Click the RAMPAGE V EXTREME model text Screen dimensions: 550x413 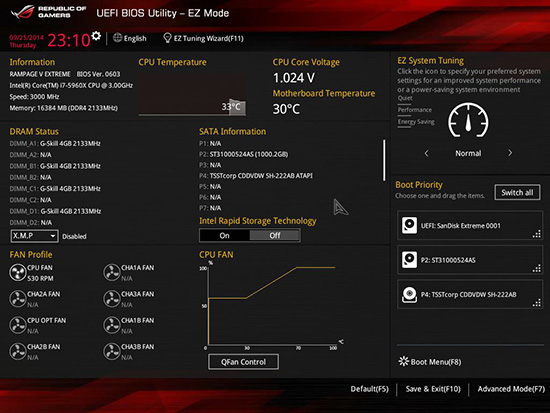[40, 74]
